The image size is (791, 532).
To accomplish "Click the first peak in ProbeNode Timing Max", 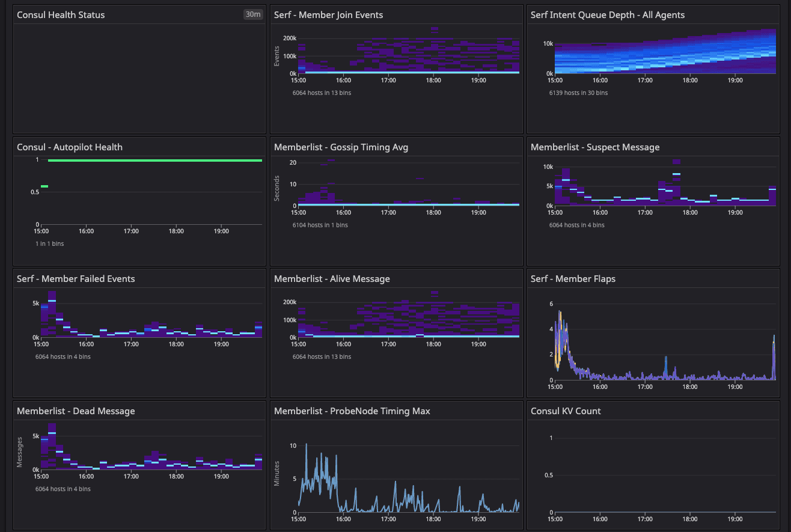I will coord(307,446).
